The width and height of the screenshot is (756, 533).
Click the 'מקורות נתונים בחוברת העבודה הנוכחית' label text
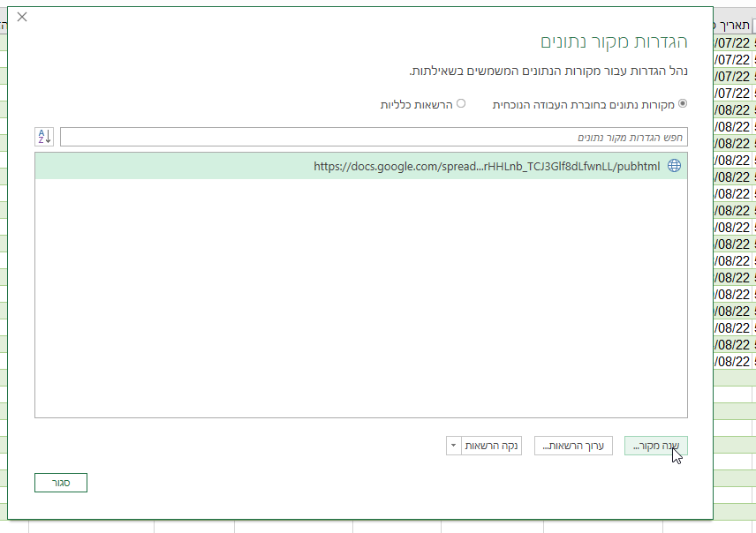(583, 104)
